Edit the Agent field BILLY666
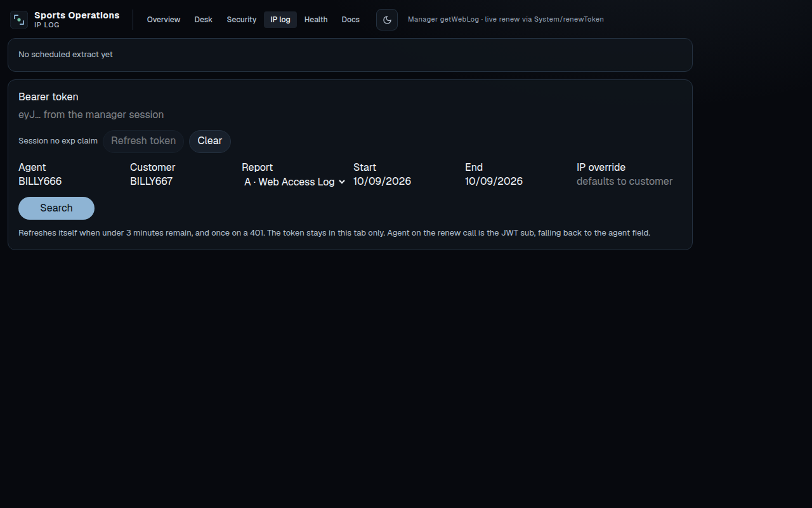812x508 pixels. [70, 182]
